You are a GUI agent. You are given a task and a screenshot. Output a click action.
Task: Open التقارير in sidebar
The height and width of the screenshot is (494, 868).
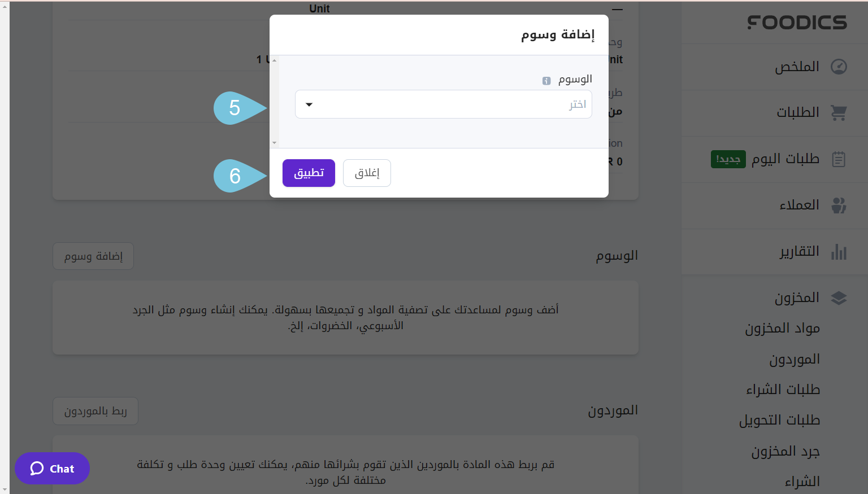(x=800, y=252)
